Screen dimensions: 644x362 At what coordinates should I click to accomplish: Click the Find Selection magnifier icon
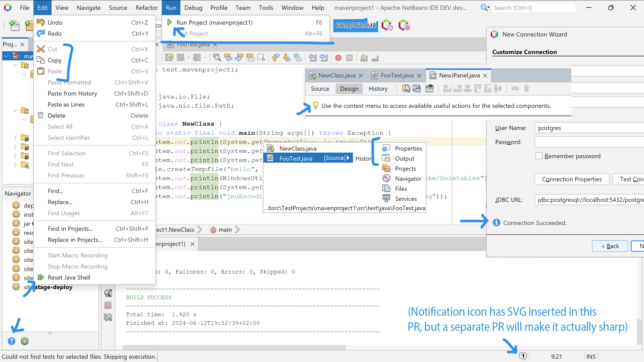pos(217,58)
